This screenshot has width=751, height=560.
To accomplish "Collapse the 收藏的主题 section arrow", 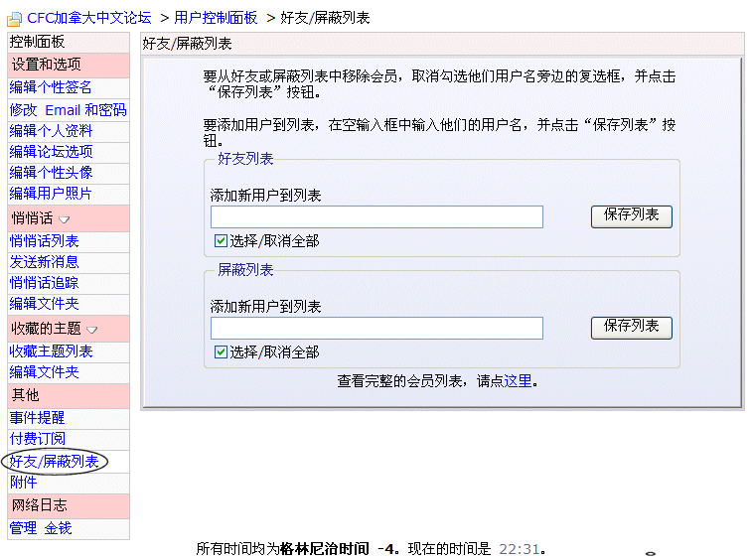I will [92, 330].
